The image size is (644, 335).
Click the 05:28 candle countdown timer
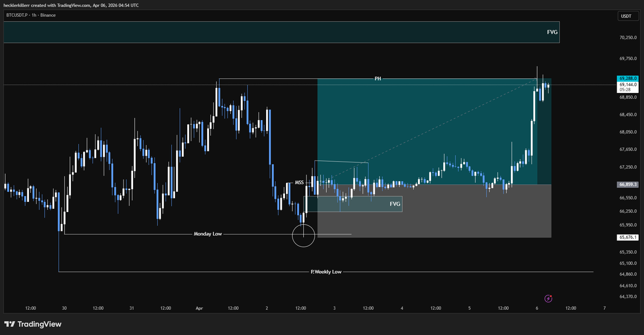point(624,90)
